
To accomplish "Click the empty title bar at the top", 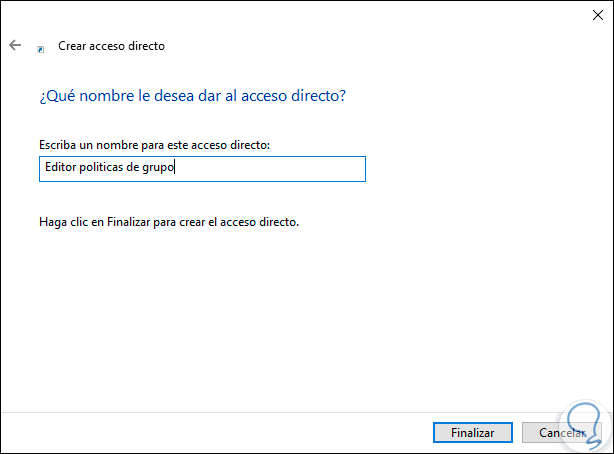I will tap(300, 15).
